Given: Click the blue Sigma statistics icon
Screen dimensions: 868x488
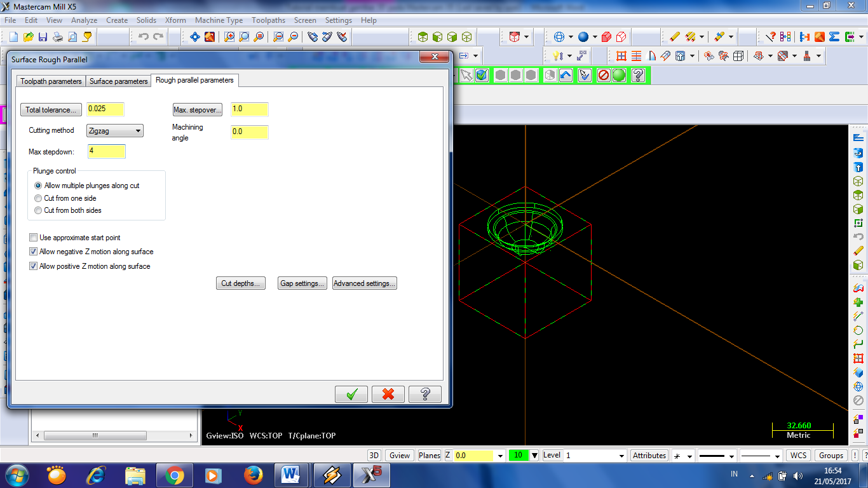Looking at the screenshot, I should tap(834, 37).
